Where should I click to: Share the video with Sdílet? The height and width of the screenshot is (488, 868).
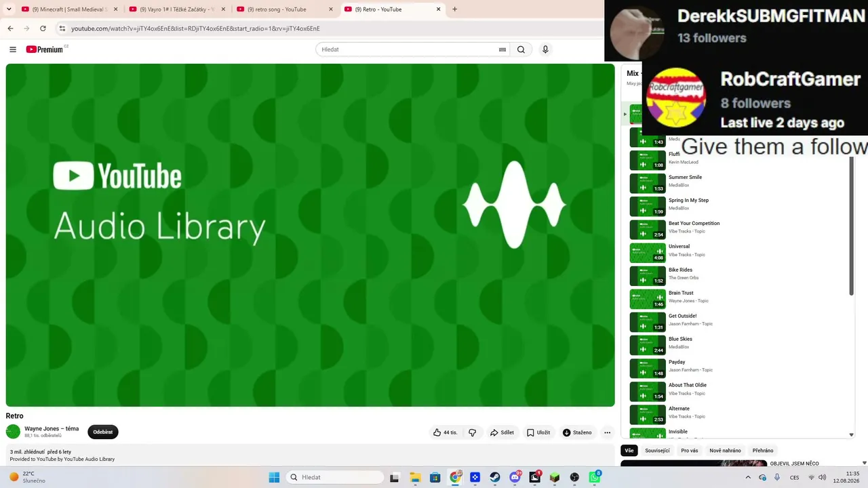[x=502, y=432]
